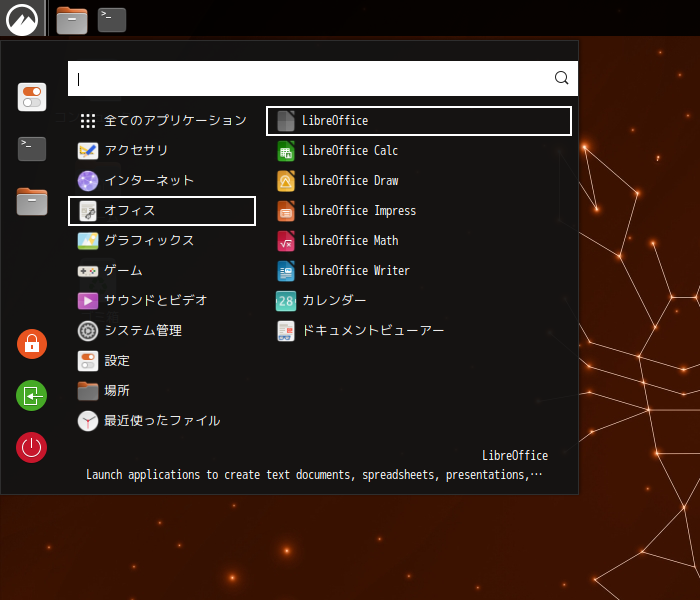Image resolution: width=700 pixels, height=600 pixels.
Task: Open LibreOffice Impress icon
Action: (286, 211)
